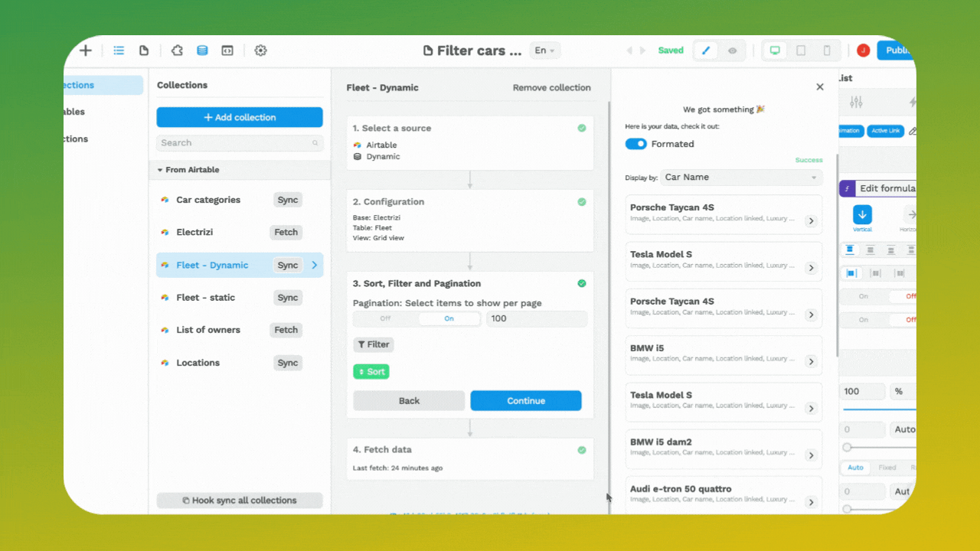Open the Display by Car Name dropdown

click(x=740, y=178)
